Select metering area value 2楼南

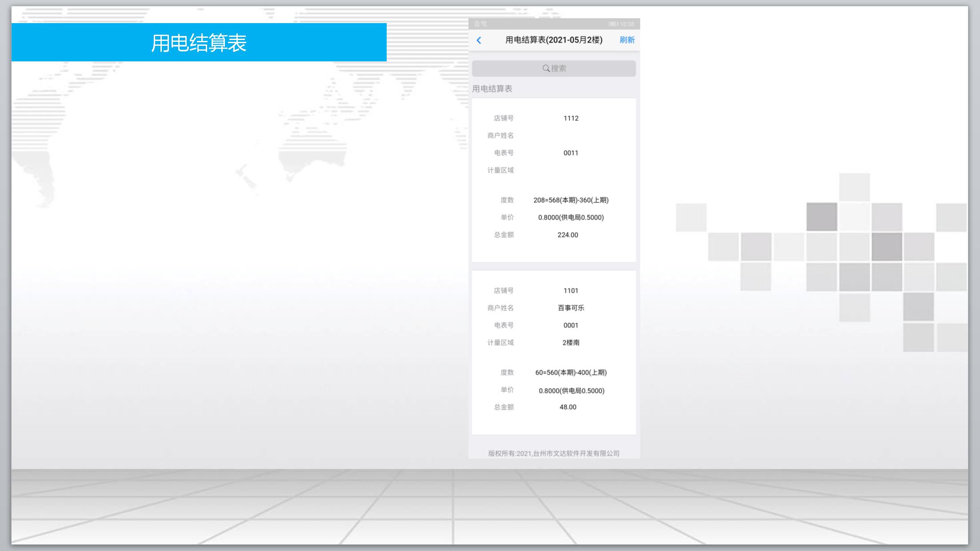tap(571, 342)
